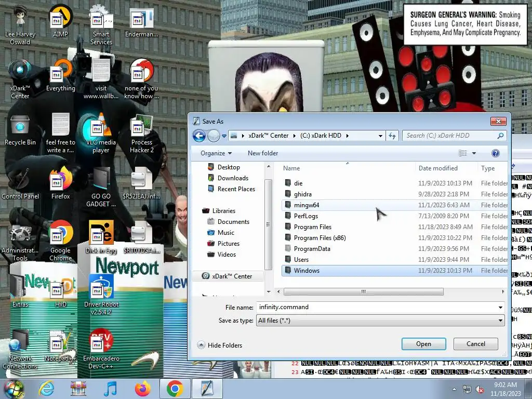The image size is (532, 399).
Task: Select Pictures under Libraries
Action: point(229,244)
